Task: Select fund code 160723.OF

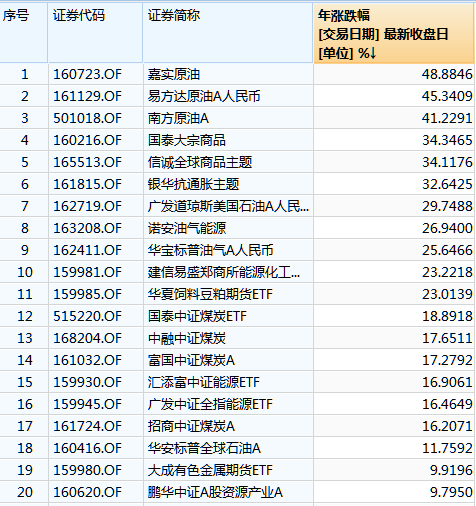Action: [88, 74]
